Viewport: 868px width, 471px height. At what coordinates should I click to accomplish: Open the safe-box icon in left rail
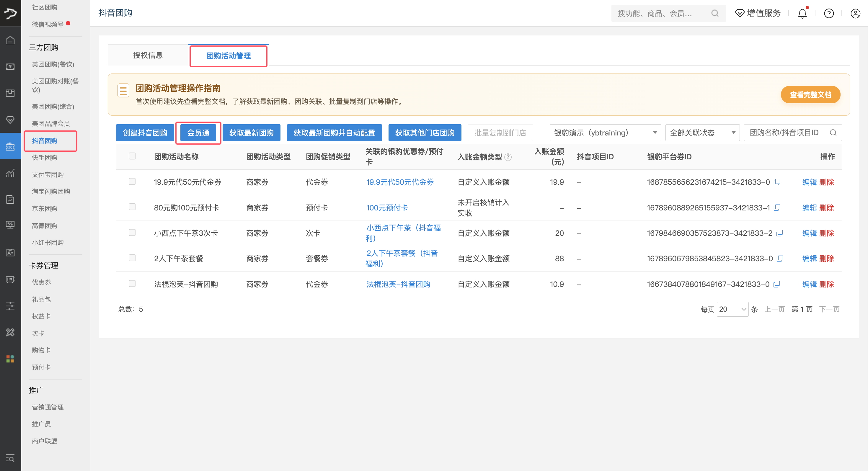10,279
